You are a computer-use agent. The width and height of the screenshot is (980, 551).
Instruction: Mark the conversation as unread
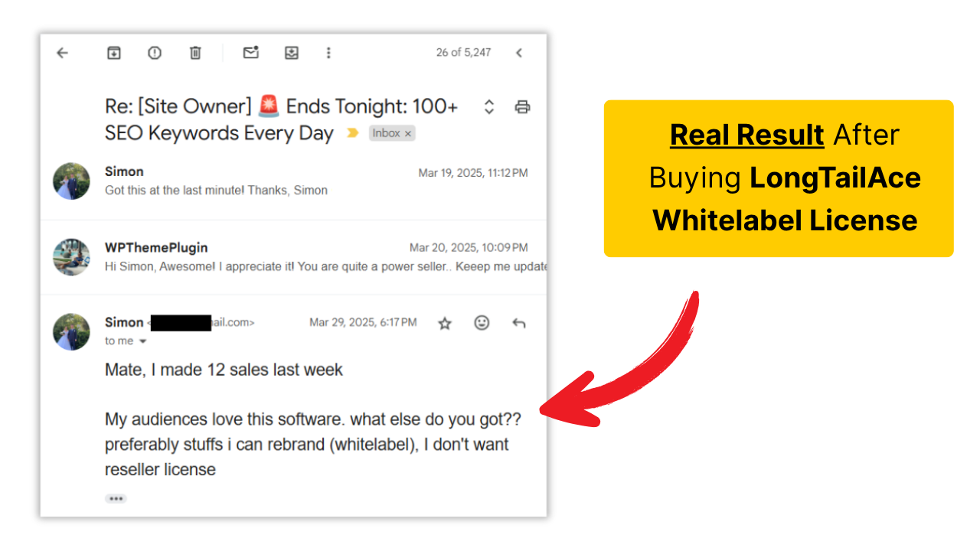pyautogui.click(x=251, y=53)
